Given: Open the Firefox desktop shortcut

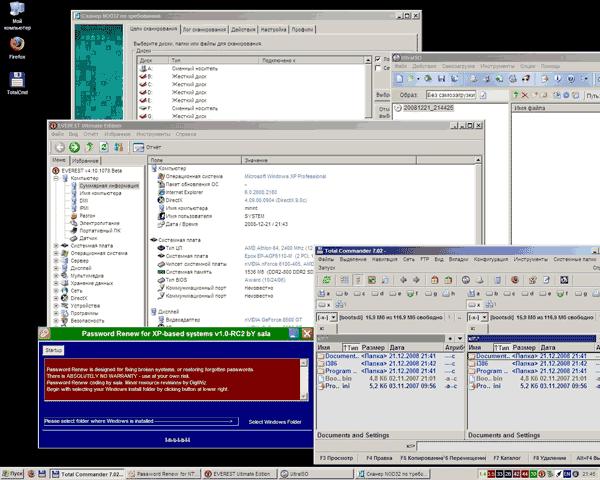Looking at the screenshot, I should (x=17, y=48).
